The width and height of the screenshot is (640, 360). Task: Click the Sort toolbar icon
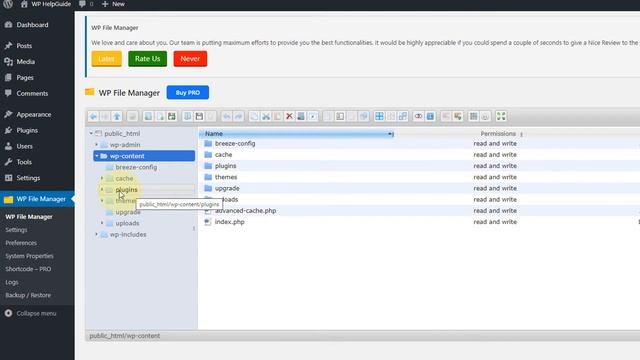485,116
